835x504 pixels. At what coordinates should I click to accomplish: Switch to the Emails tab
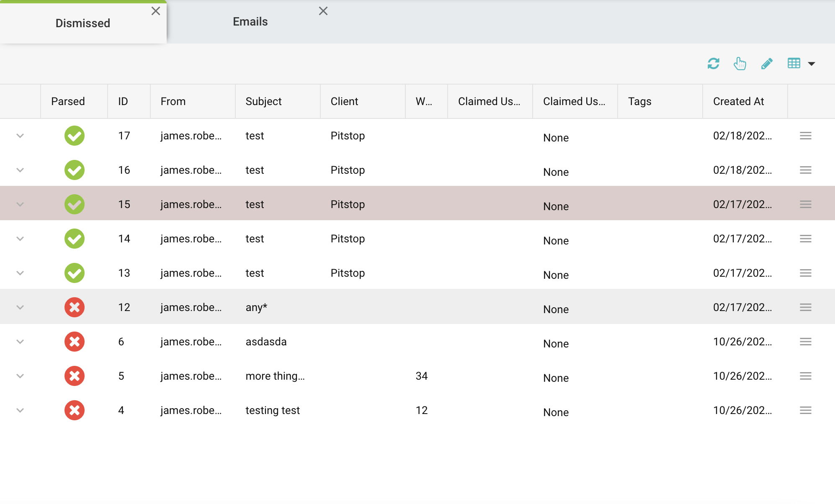coord(250,22)
